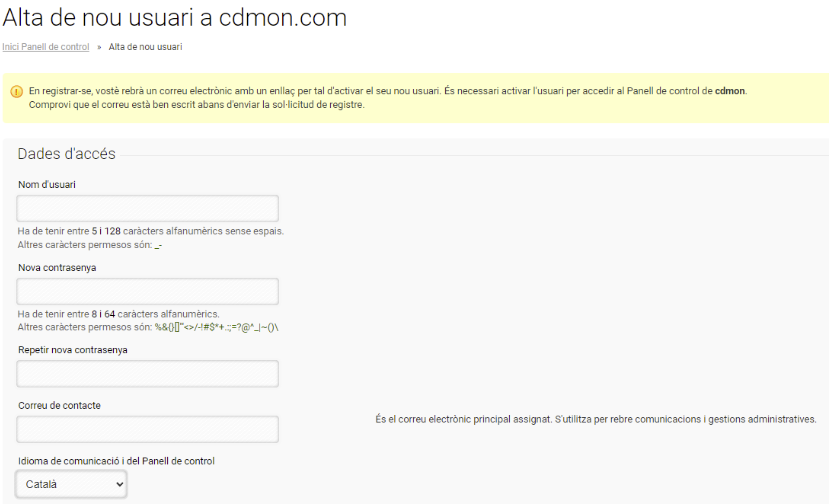Viewport: 829px width, 504px height.
Task: Open the Català language dropdown
Action: tap(71, 484)
